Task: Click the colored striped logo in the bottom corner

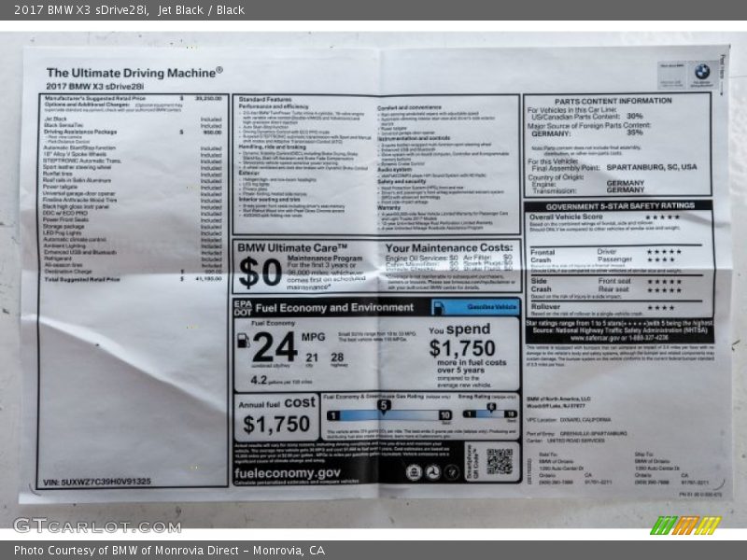Action: click(685, 525)
